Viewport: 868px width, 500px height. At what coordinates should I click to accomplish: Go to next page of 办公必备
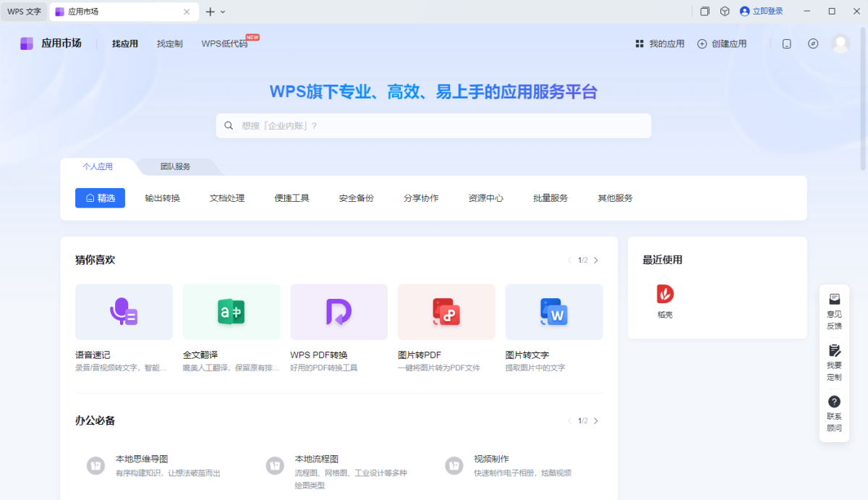coord(596,421)
